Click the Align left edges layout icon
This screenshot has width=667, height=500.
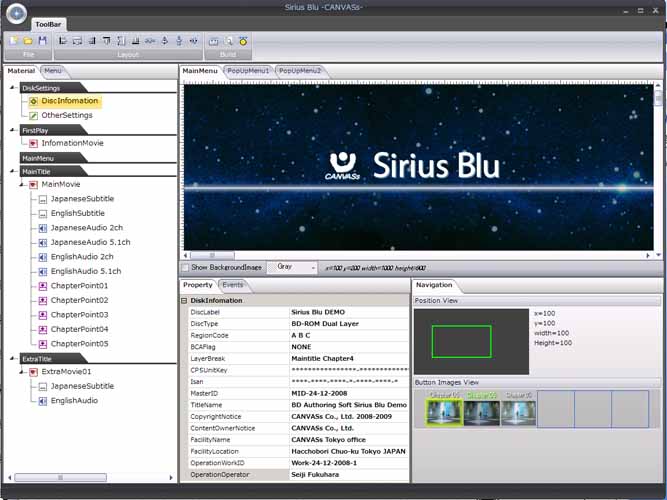pyautogui.click(x=63, y=41)
